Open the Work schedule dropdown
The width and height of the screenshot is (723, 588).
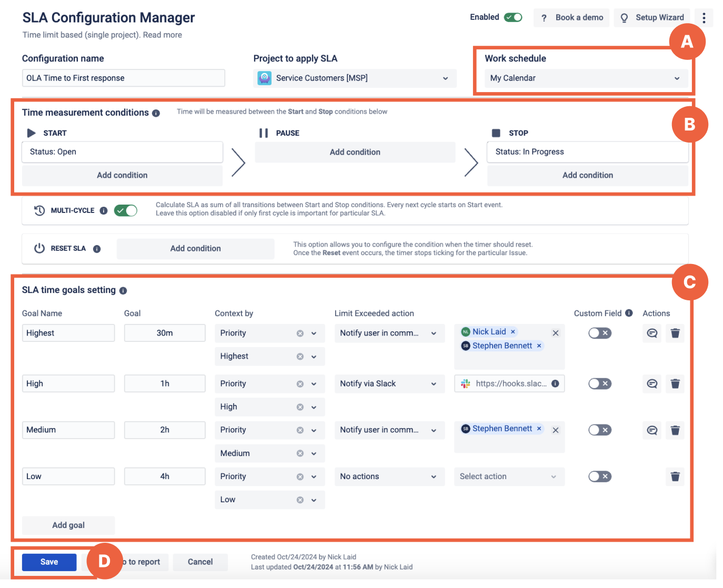tap(585, 78)
